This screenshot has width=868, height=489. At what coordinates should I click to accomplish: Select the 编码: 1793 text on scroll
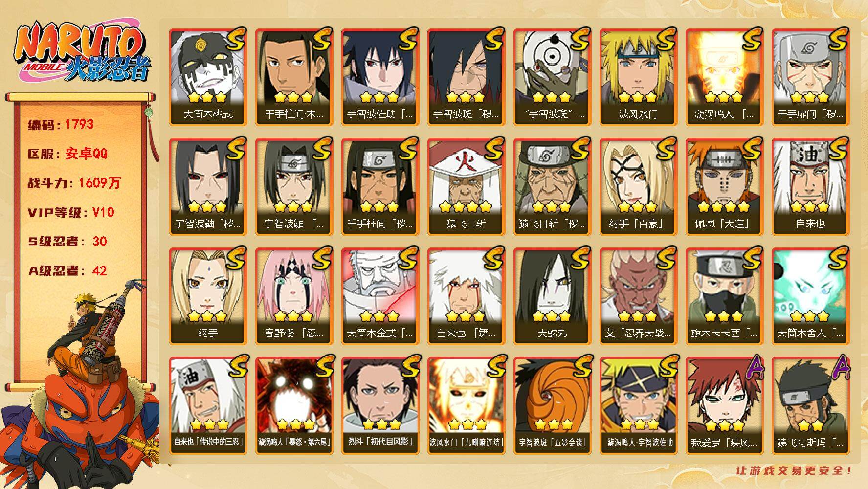click(x=61, y=124)
